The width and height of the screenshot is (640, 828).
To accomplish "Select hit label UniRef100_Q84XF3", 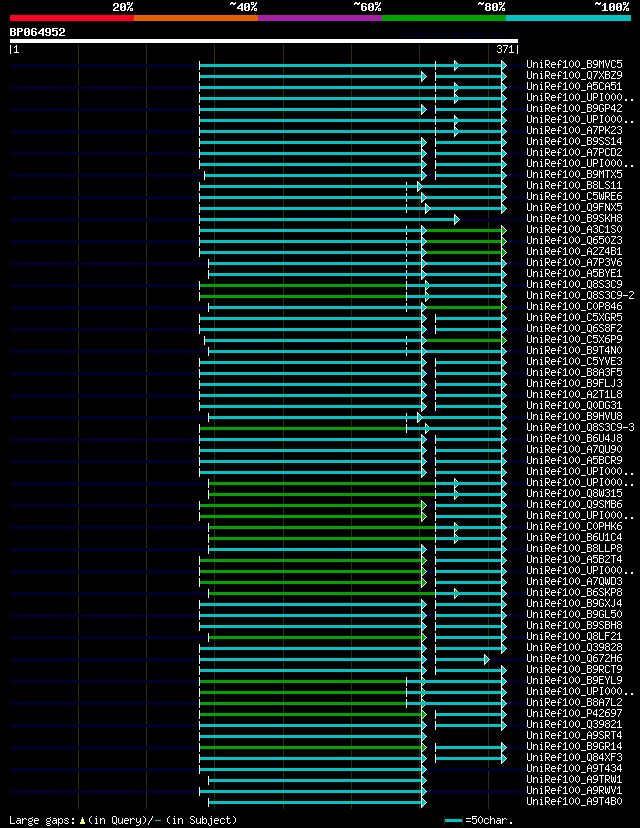I will [575, 758].
